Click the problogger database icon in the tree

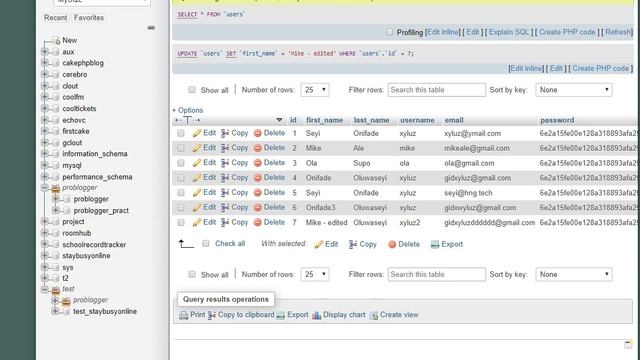point(56,188)
